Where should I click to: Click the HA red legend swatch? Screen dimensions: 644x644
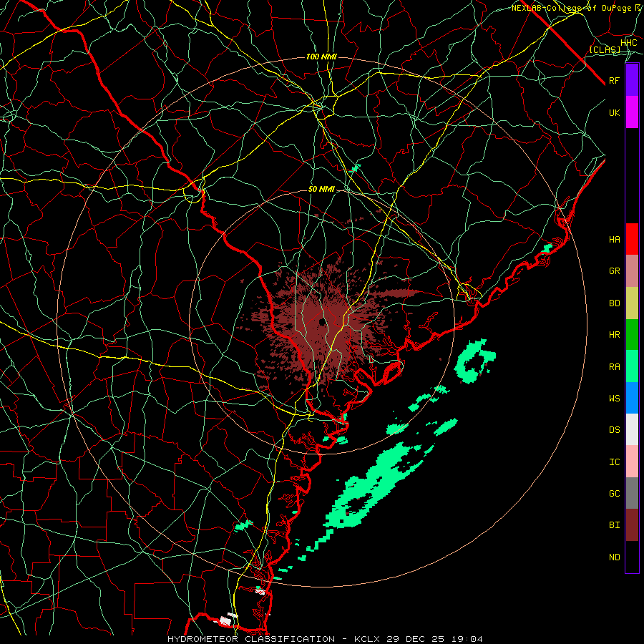(632, 239)
